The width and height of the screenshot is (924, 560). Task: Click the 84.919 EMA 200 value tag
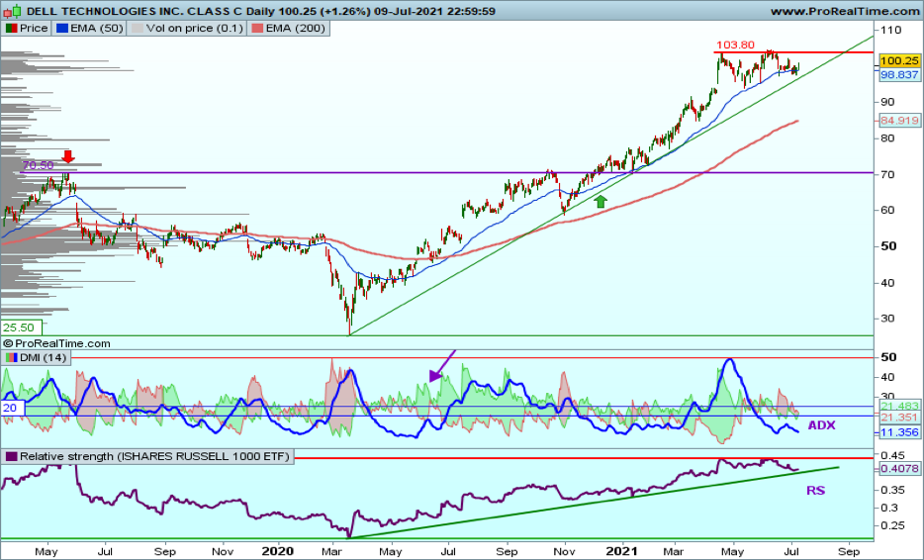pyautogui.click(x=899, y=121)
